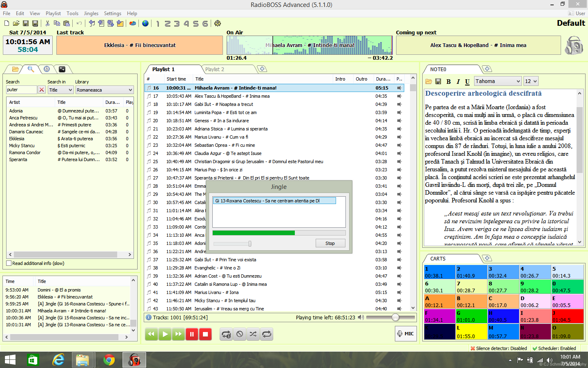This screenshot has height=368, width=588.
Task: Toggle underline formatting in the note editor
Action: point(467,81)
